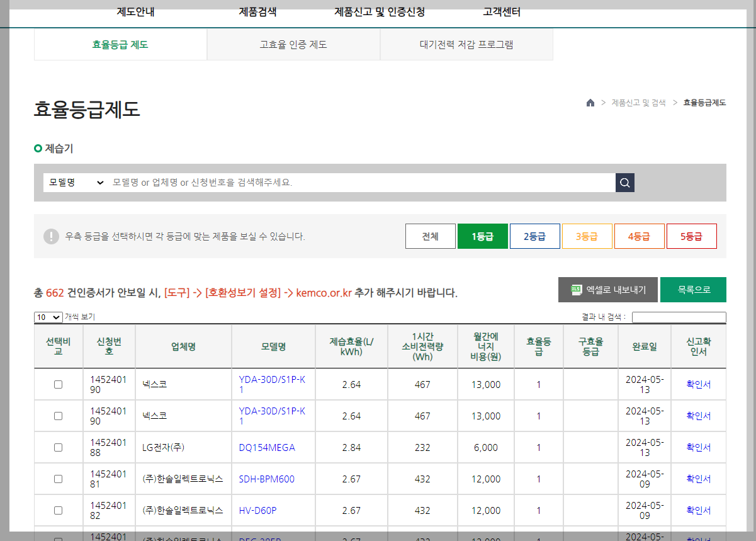Screen dimensions: 756x541
Task: Click the 신고확인서 column header
Action: click(x=699, y=346)
